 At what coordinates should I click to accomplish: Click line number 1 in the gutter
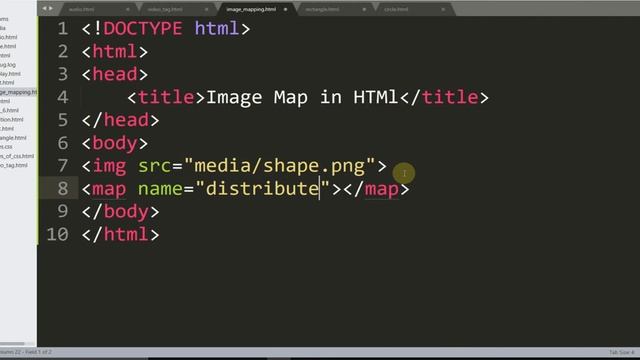coord(62,29)
